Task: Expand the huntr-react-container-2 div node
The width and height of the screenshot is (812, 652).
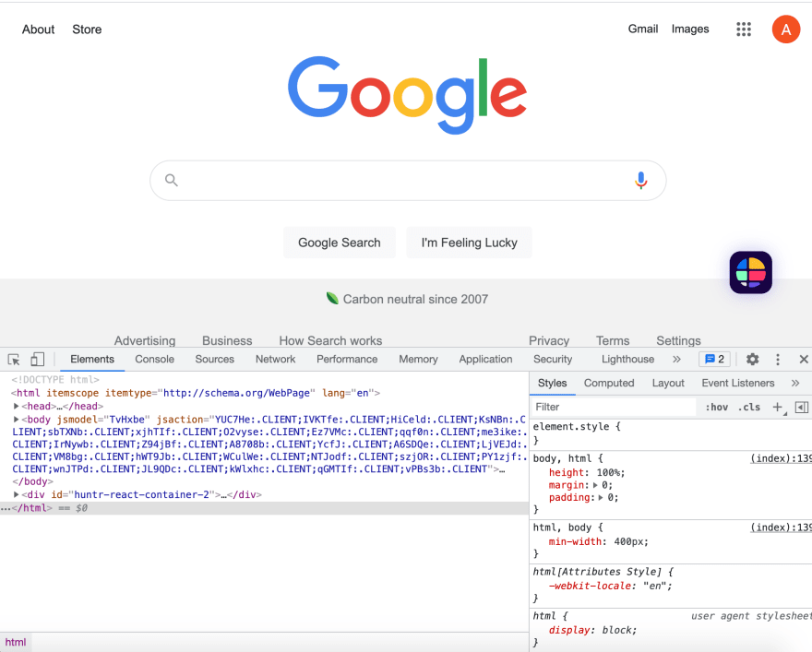Action: pos(16,494)
